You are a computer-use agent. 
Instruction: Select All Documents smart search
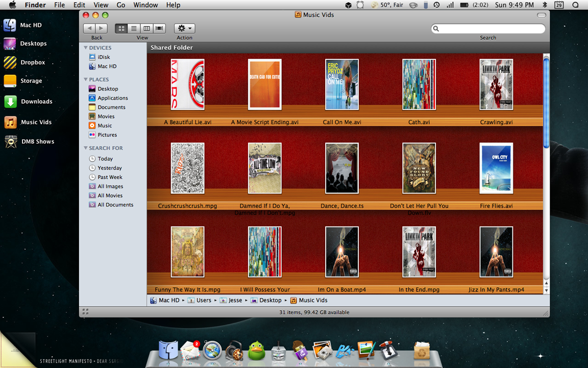click(x=111, y=204)
